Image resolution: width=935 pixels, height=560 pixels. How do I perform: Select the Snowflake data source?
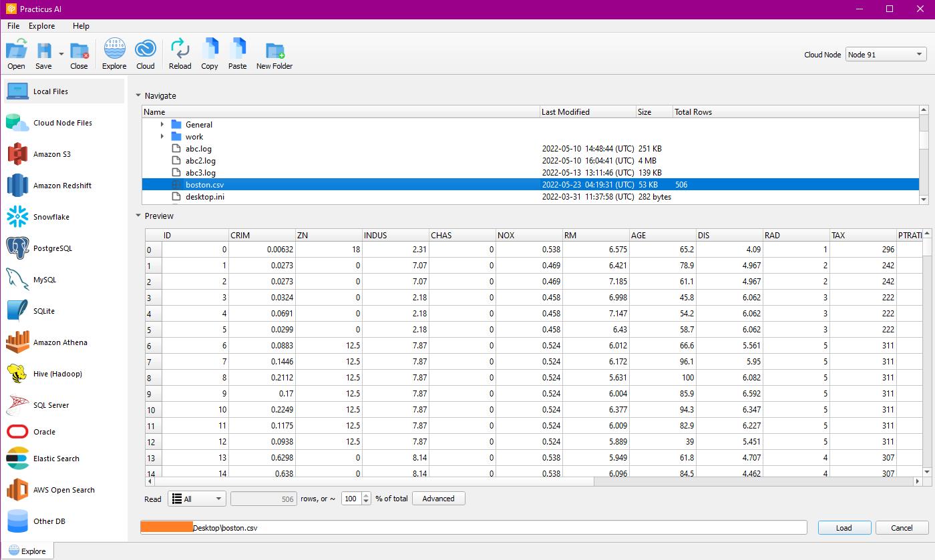[51, 217]
